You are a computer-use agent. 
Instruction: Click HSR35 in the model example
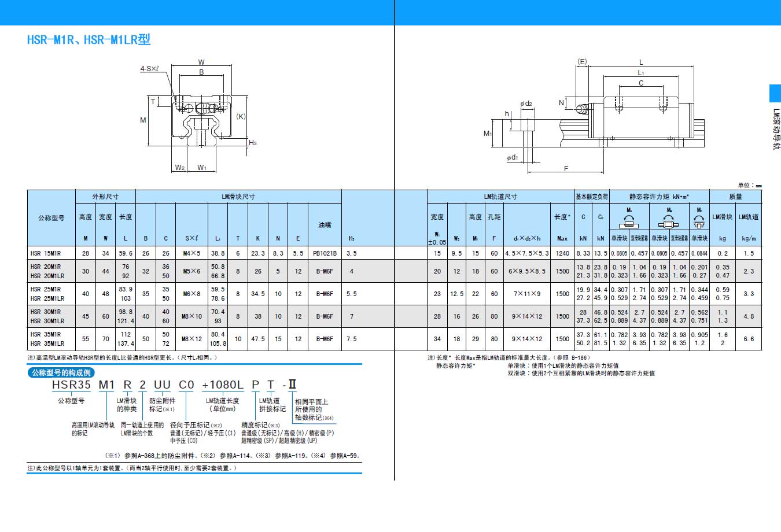pyautogui.click(x=71, y=385)
